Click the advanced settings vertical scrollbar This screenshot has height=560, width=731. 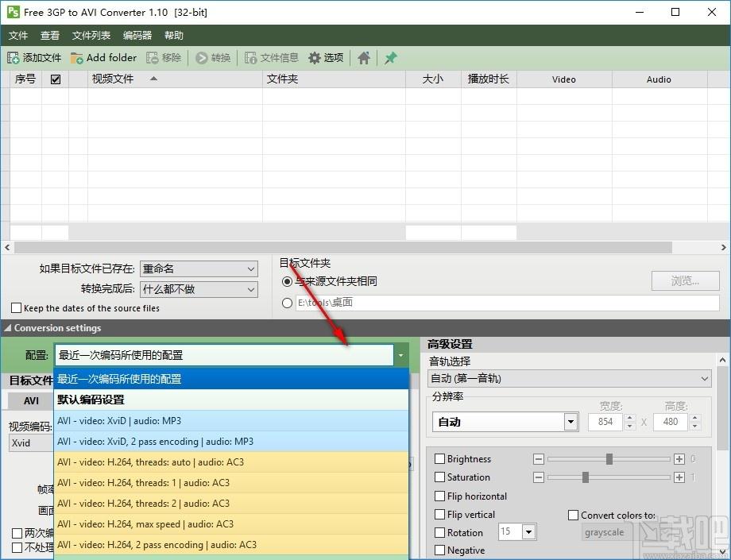coord(722,408)
